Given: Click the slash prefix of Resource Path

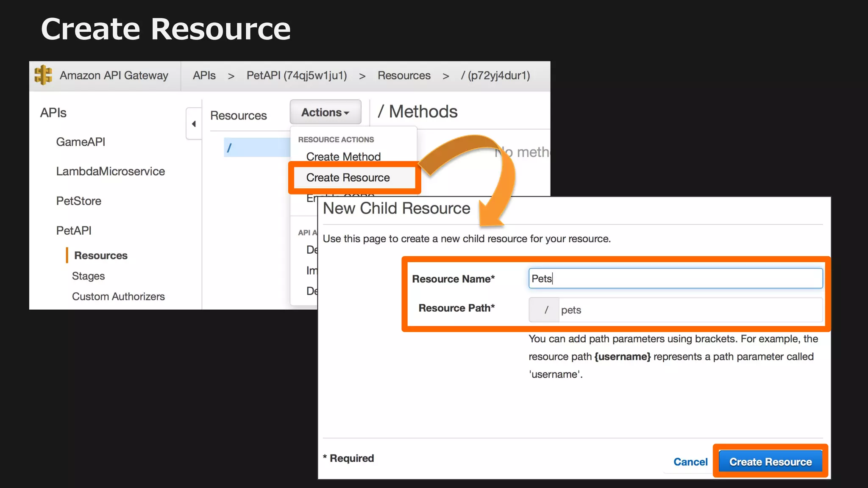Looking at the screenshot, I should pyautogui.click(x=544, y=310).
